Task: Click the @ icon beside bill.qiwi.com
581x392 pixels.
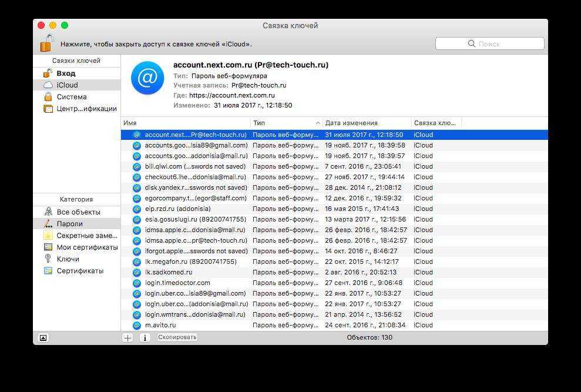Action: point(137,167)
